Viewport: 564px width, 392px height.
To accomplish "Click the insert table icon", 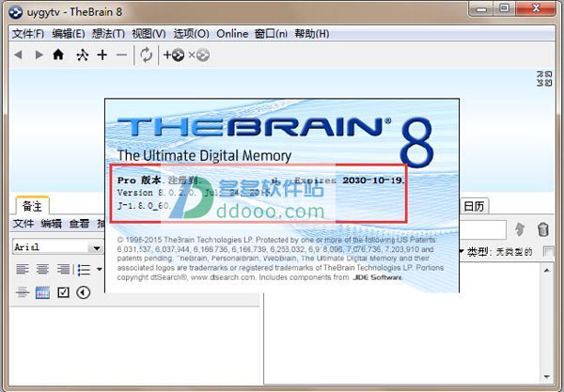I will coord(43,292).
